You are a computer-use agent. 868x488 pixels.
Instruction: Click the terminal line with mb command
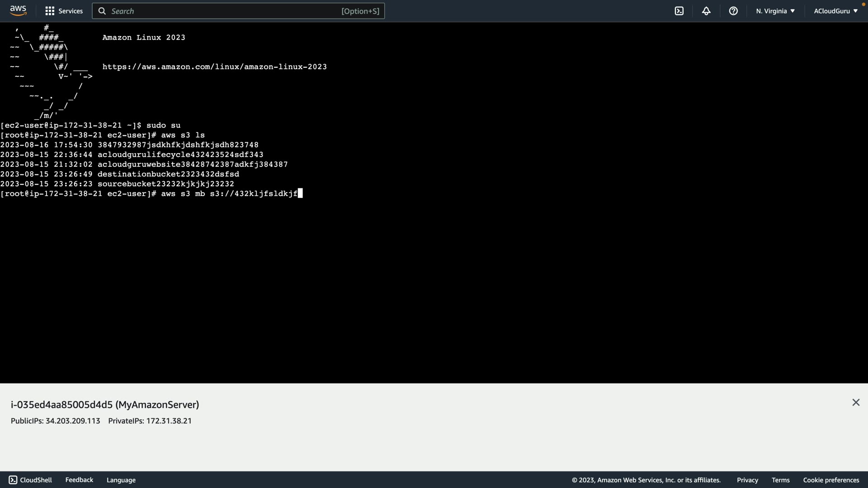[229, 194]
